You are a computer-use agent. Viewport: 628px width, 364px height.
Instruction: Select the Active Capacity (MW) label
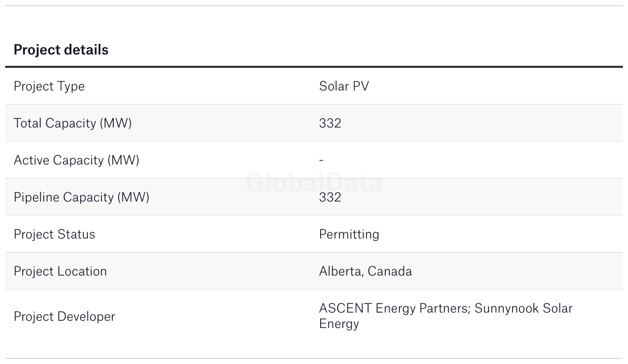(x=76, y=160)
